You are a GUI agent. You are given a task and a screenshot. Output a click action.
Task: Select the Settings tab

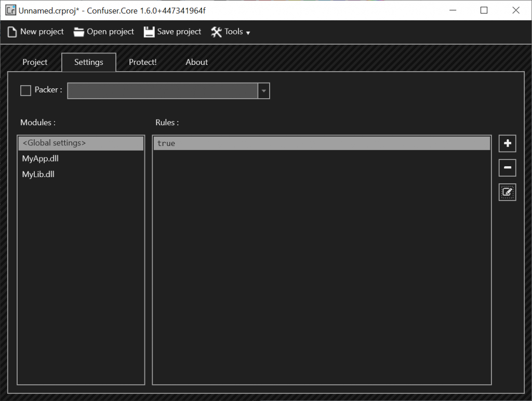click(89, 62)
